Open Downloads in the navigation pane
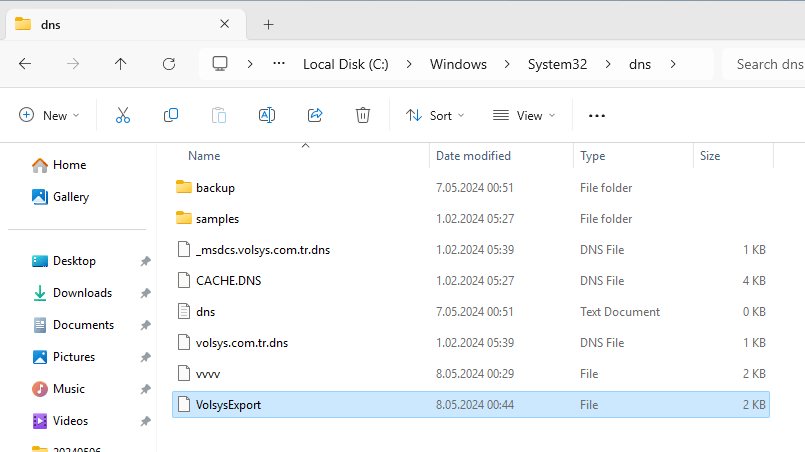Viewport: 805px width, 452px height. (x=82, y=293)
